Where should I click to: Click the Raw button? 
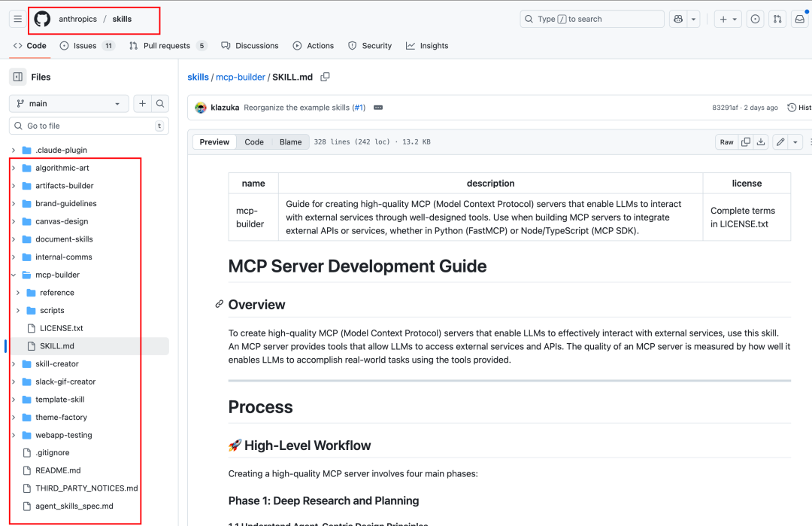click(x=726, y=141)
